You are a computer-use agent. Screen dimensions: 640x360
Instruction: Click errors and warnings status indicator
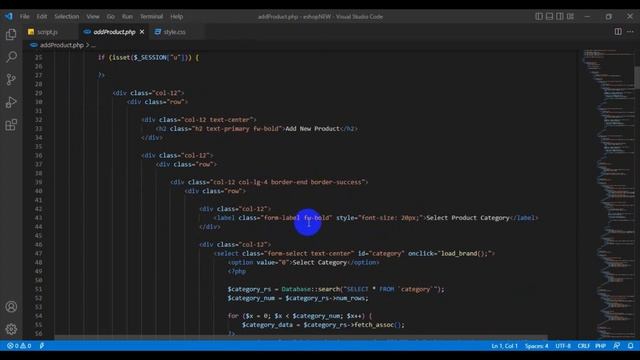19,346
